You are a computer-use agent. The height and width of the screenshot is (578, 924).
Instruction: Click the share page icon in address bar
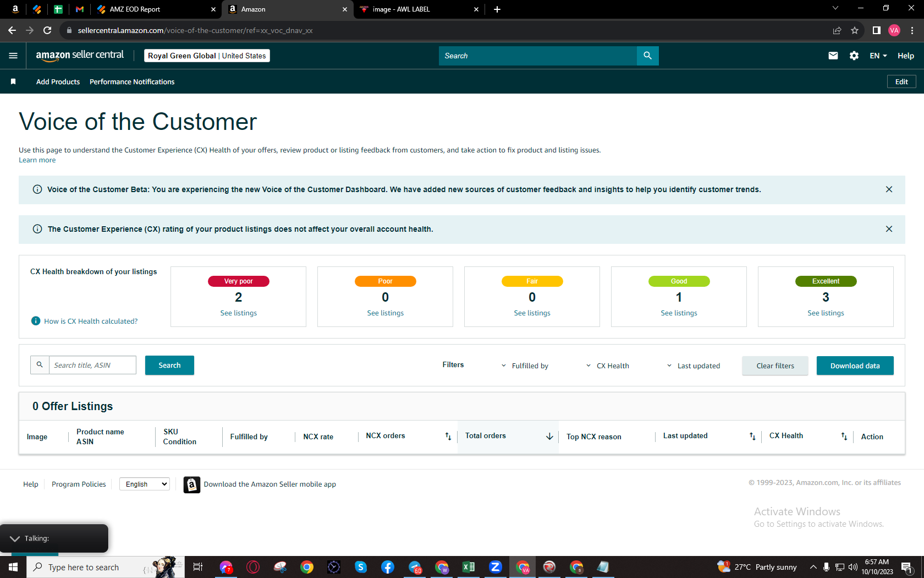(x=837, y=30)
